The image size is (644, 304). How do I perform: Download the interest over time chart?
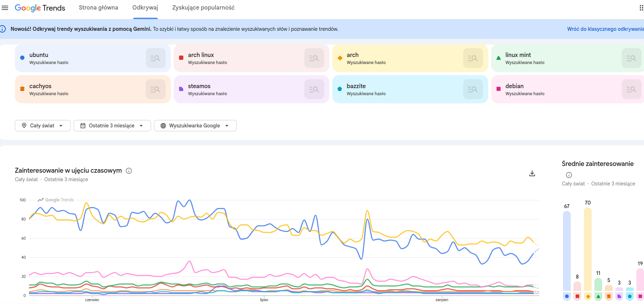532,173
